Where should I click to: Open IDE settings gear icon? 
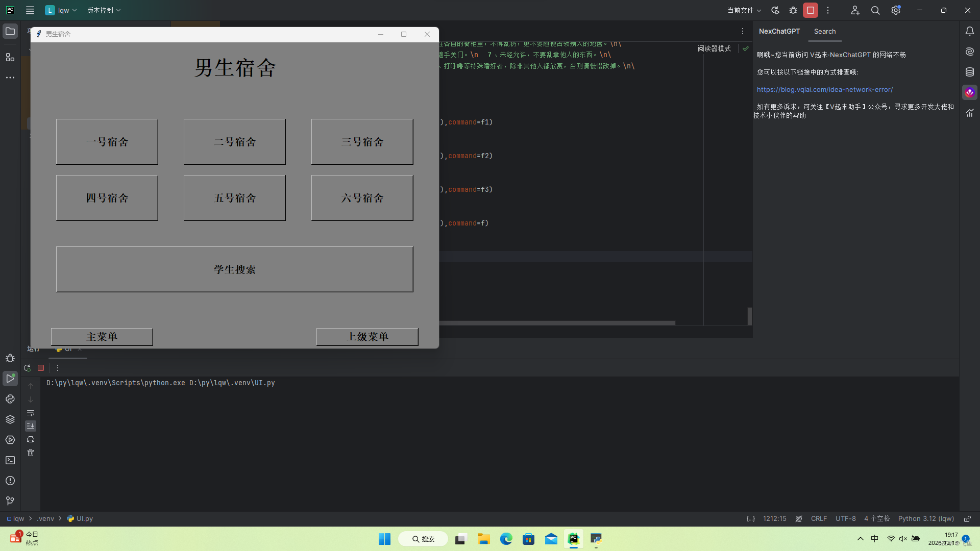896,10
